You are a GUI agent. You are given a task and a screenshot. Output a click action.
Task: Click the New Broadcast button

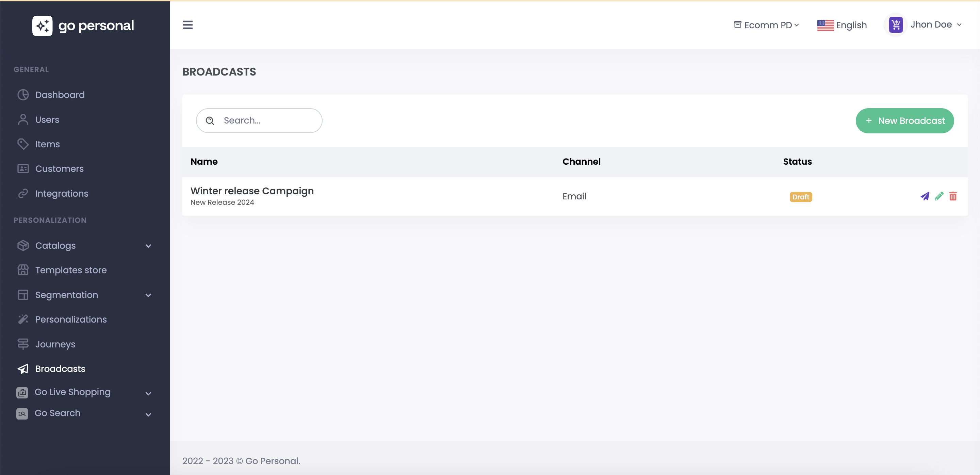tap(904, 121)
